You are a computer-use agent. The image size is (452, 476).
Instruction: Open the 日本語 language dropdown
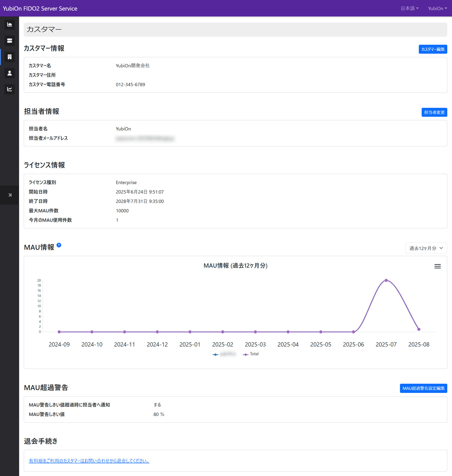pos(410,8)
